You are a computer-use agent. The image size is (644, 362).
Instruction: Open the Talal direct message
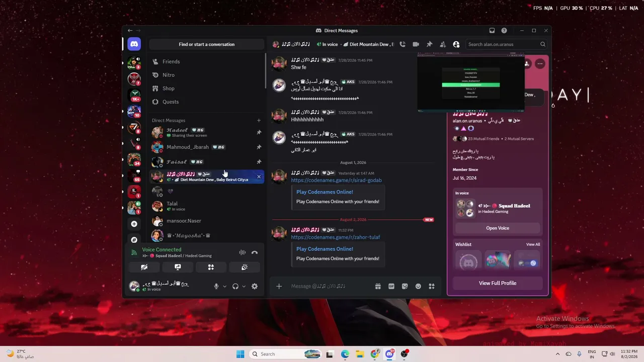coord(207,206)
